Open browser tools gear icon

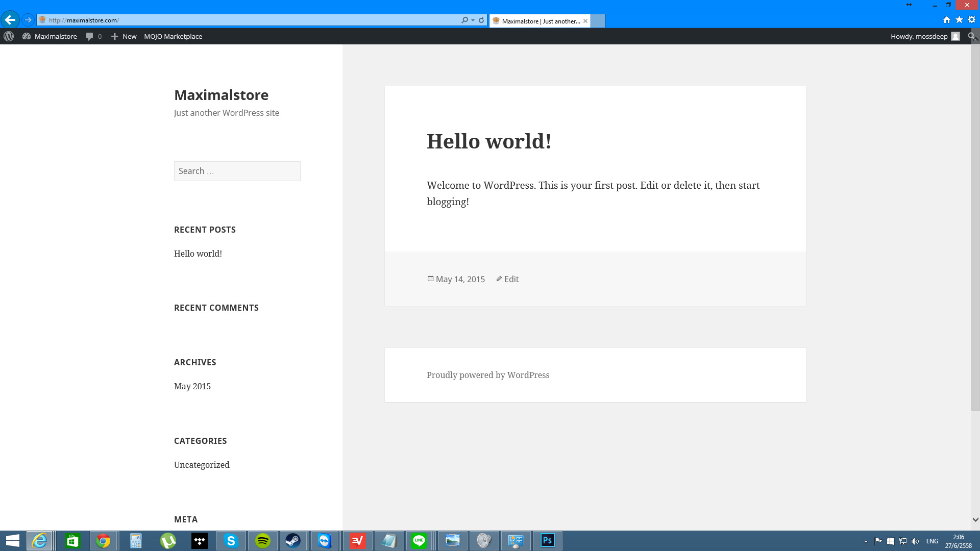(972, 20)
